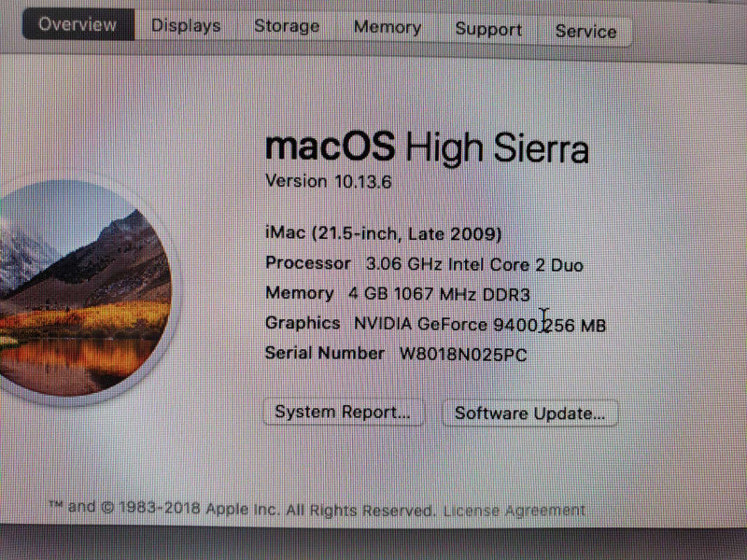Click the 3.06 GHz Intel Core 2 Duo value
The image size is (747, 560).
click(x=474, y=265)
